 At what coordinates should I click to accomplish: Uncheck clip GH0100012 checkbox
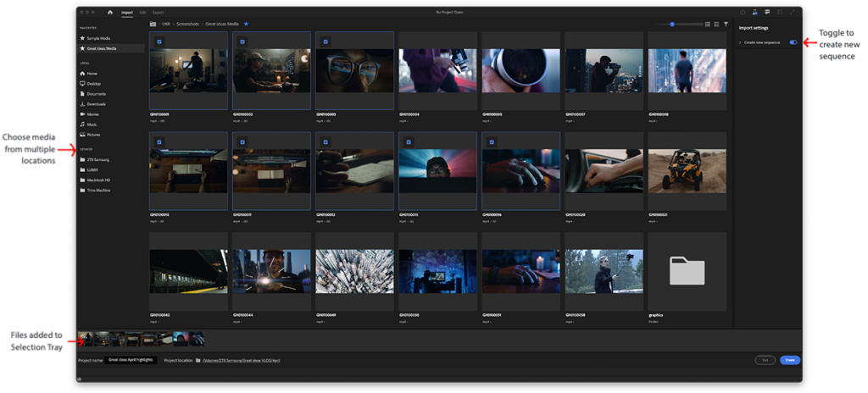(x=325, y=142)
